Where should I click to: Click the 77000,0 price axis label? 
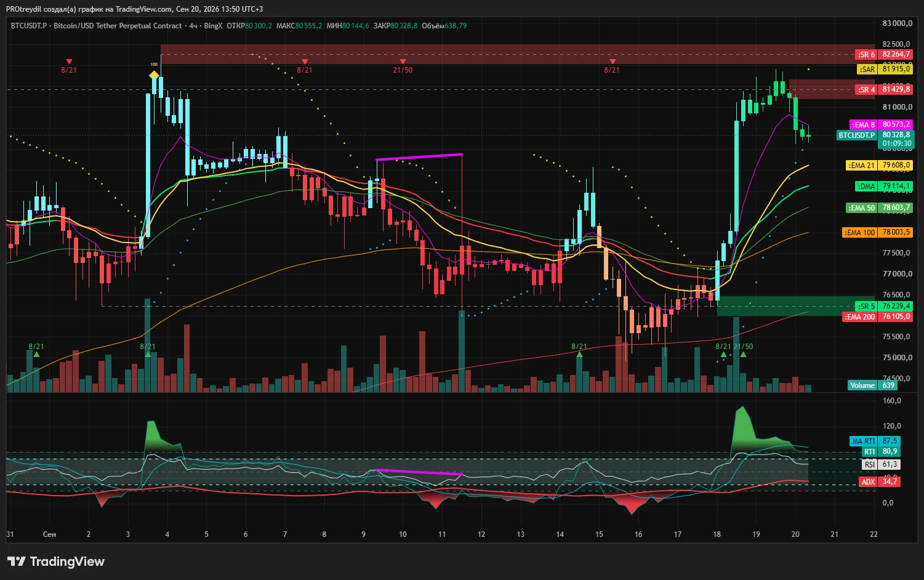(x=897, y=274)
